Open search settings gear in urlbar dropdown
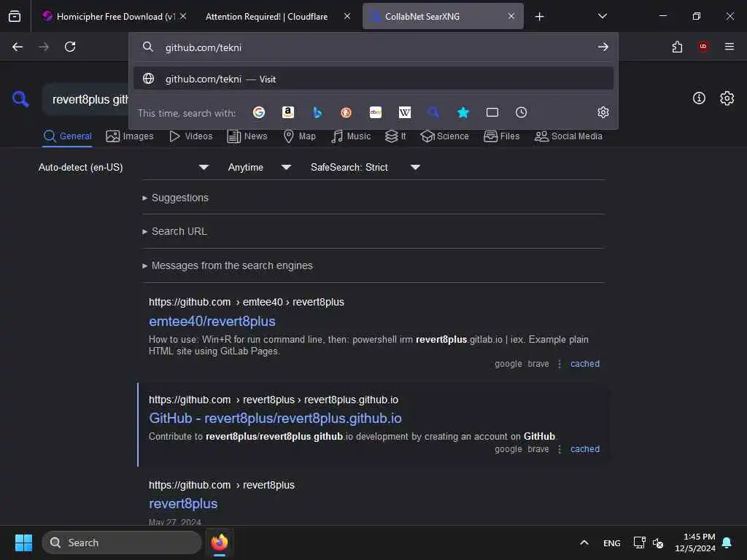Screen dimensions: 747x560 [603, 112]
